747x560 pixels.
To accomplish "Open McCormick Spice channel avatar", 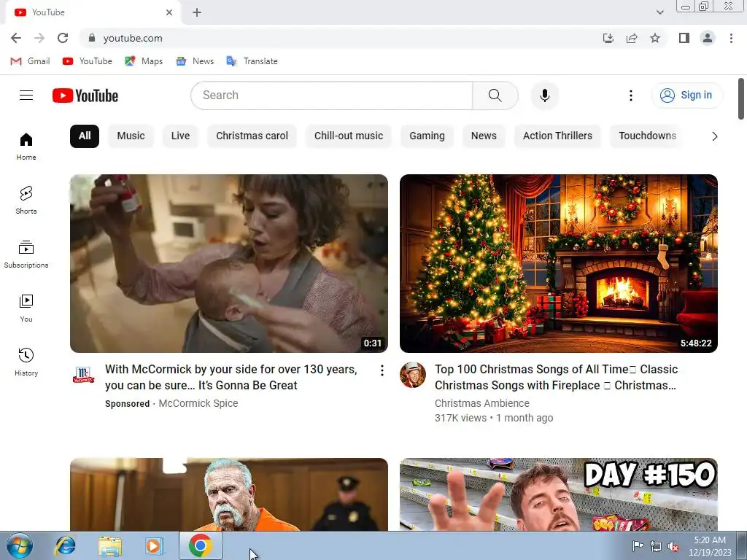I will [83, 376].
